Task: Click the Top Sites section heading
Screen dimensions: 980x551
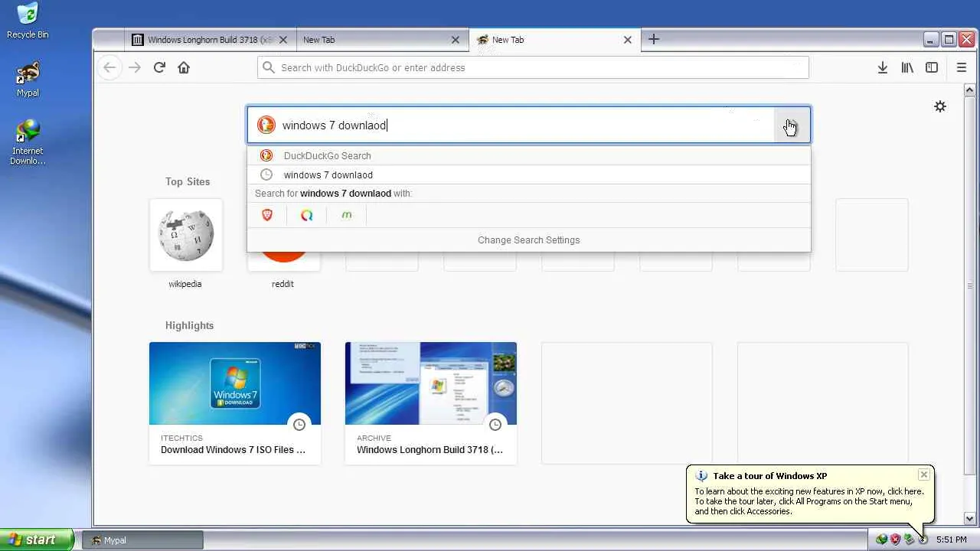Action: pos(188,181)
